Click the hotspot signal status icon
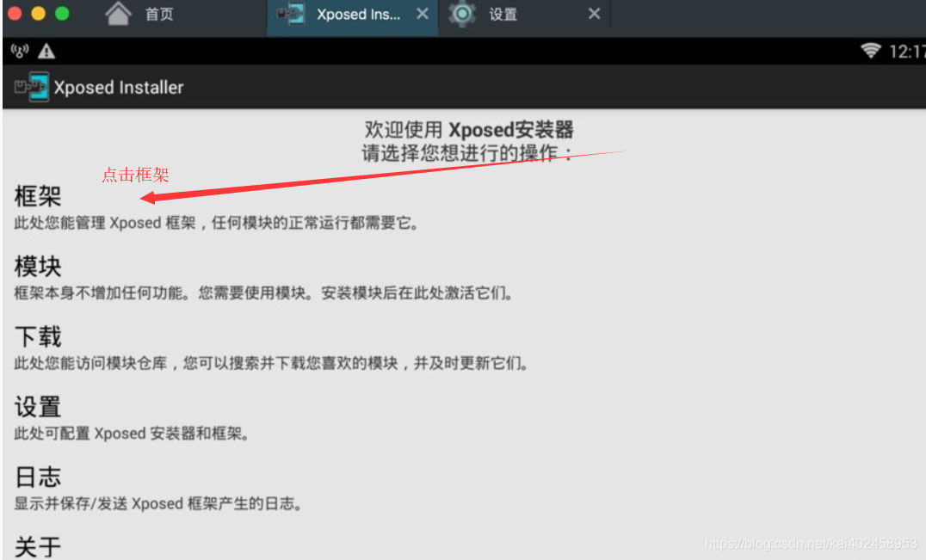Viewport: 926px width, 560px height. [20, 52]
